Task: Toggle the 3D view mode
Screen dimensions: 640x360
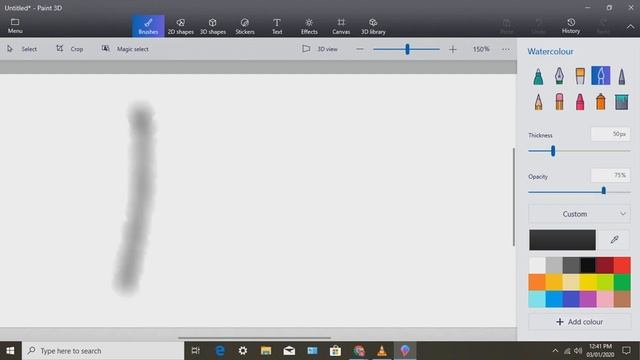Action: coord(320,49)
